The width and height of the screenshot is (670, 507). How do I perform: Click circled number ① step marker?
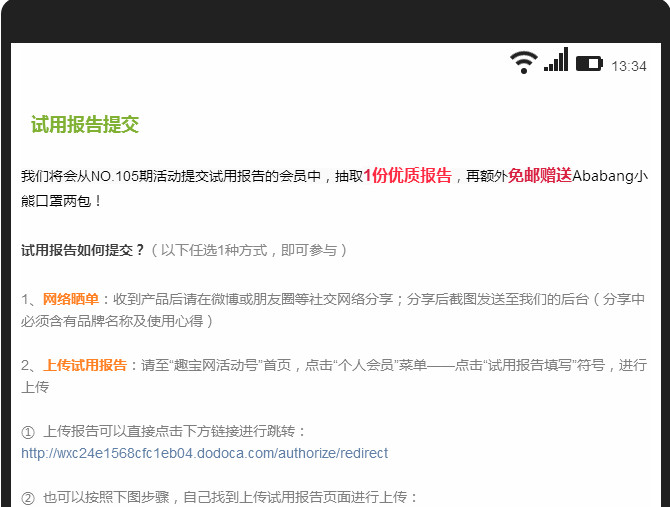28,432
